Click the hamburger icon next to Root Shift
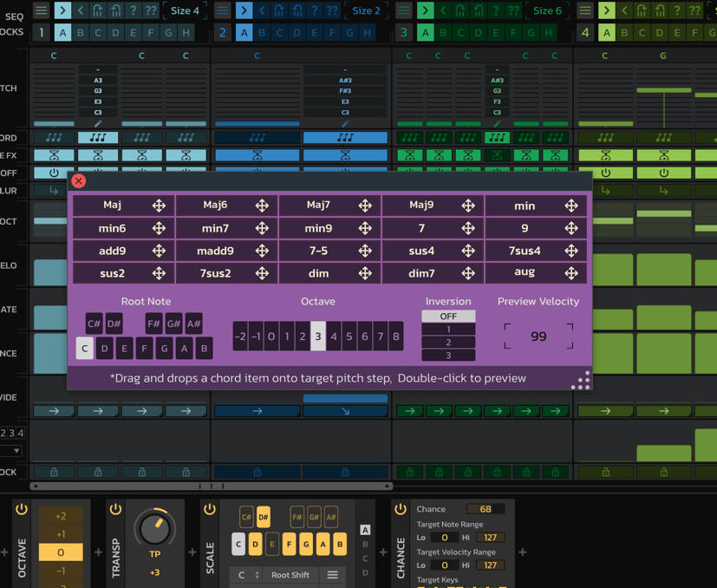This screenshot has width=717, height=588. point(333,574)
